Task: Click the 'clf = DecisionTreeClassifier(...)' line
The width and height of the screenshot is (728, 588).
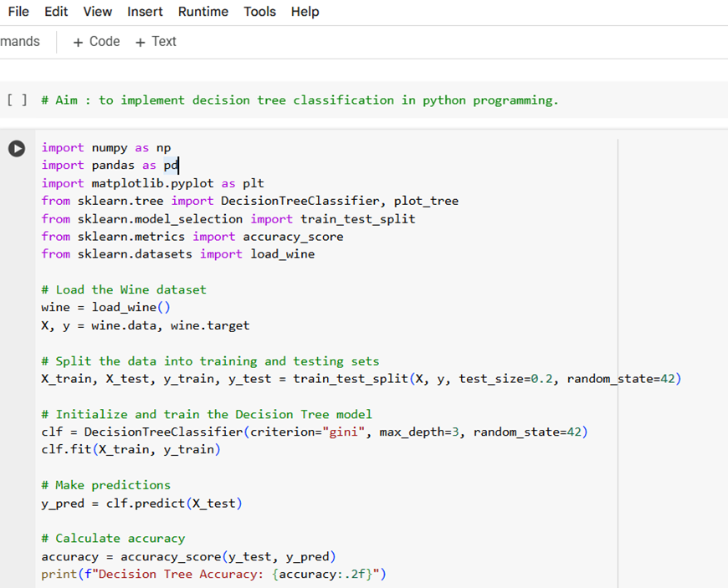Action: tap(315, 432)
